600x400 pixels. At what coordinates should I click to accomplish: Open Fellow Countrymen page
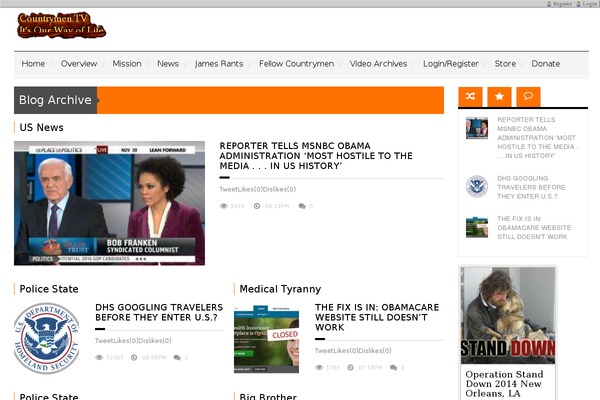point(297,64)
